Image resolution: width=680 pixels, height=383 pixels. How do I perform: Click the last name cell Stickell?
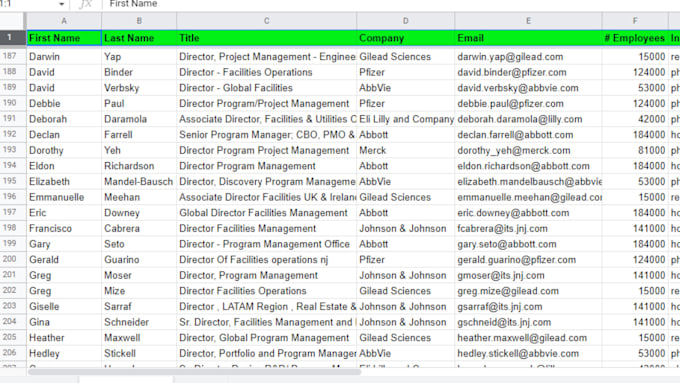click(x=139, y=354)
